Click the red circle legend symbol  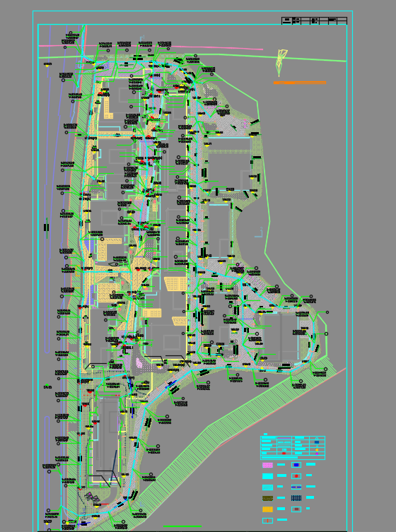(296, 476)
